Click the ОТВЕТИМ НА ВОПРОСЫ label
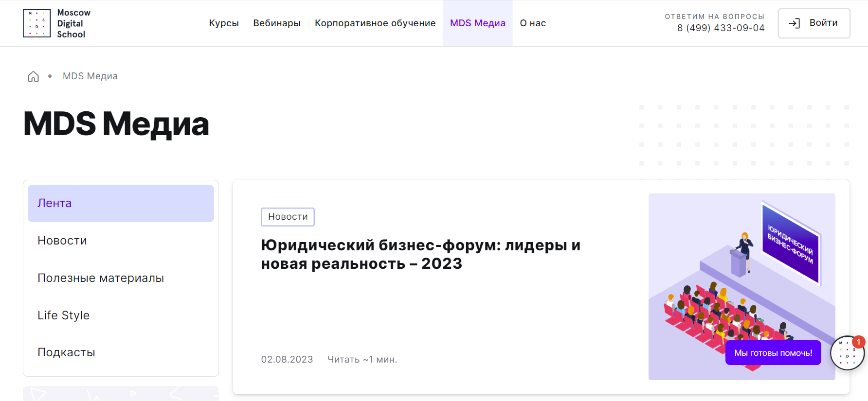Screen dimensions: 868x401 [715, 17]
